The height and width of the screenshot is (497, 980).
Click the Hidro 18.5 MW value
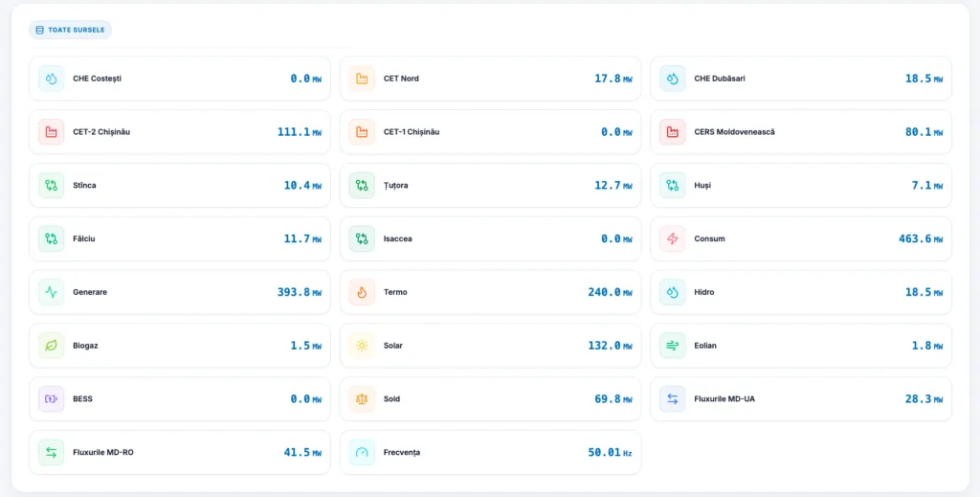(x=918, y=292)
